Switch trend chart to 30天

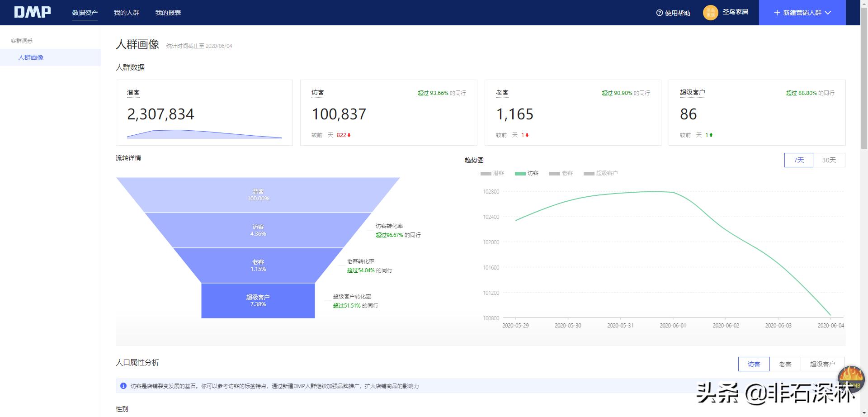829,160
